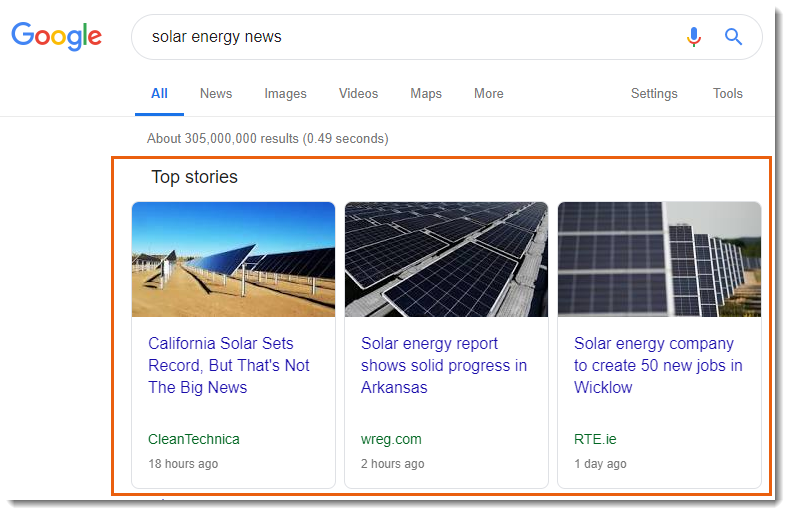This screenshot has height=515, width=790.
Task: Click the blue magnifying glass search icon
Action: coord(733,37)
